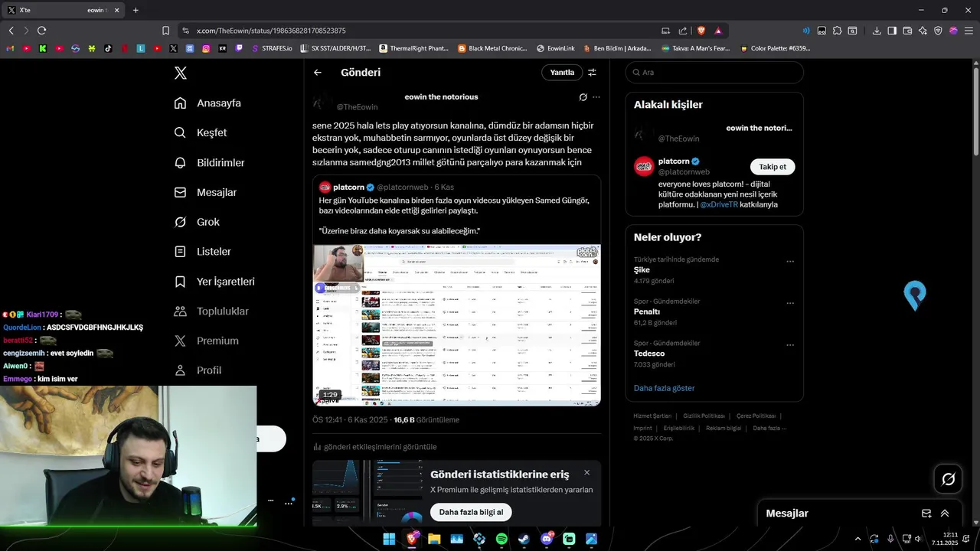
Task: Open the platcorn quoted post author name
Action: [348, 187]
